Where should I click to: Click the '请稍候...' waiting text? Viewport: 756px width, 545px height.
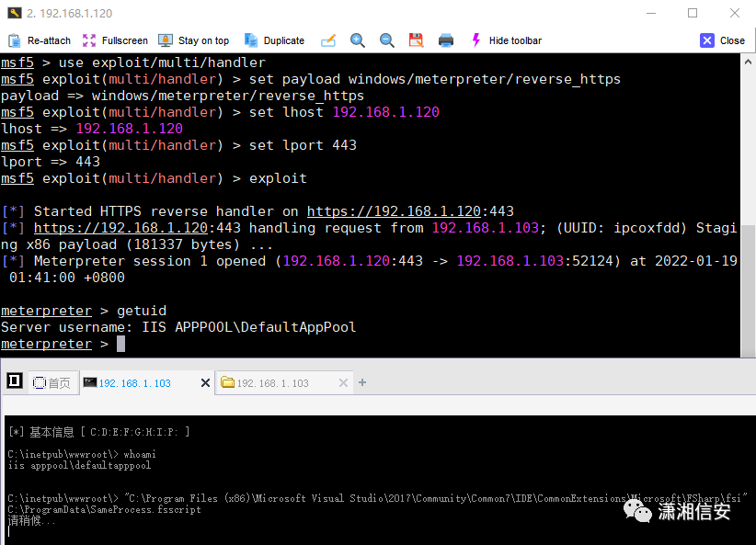point(32,521)
